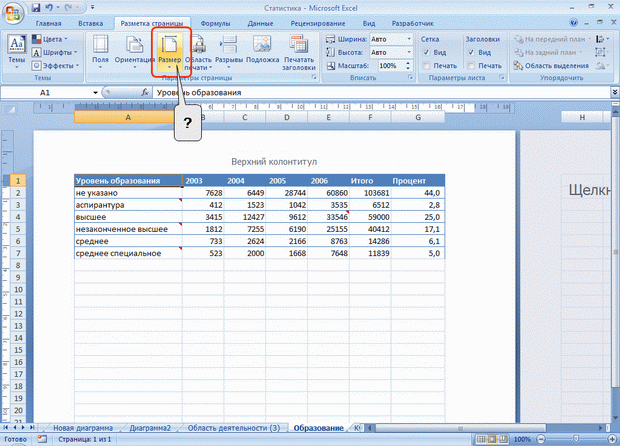Switch to the Главная ribbon tab
The height and width of the screenshot is (446, 620).
pos(48,23)
